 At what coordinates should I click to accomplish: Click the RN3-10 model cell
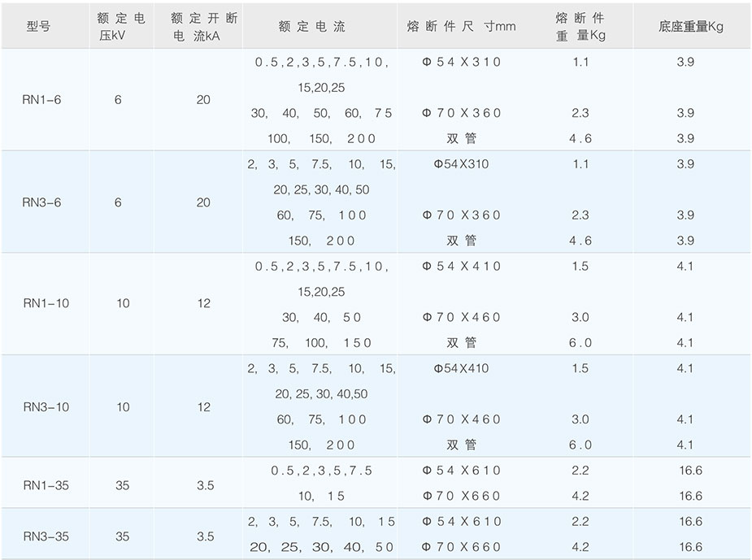click(x=46, y=406)
